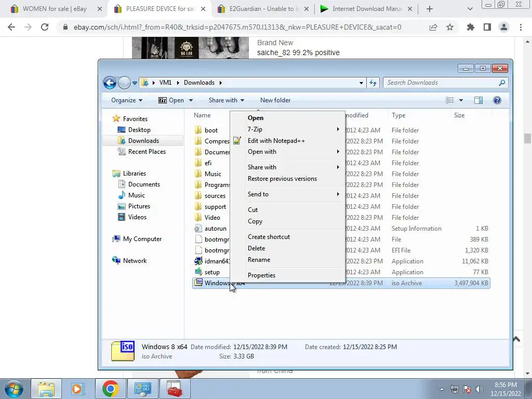Expand the Open button dropdown arrow

[x=191, y=100]
